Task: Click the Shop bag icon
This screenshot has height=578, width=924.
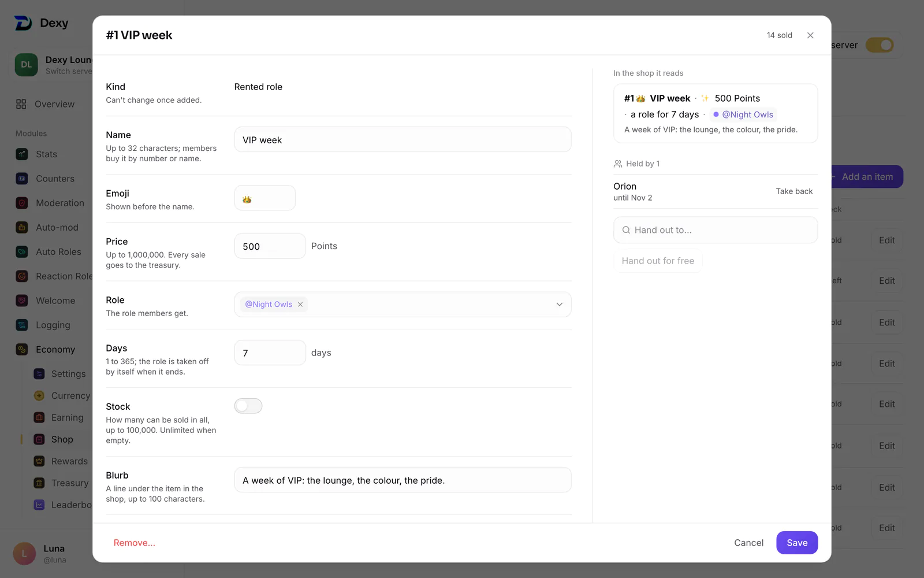Action: [39, 439]
